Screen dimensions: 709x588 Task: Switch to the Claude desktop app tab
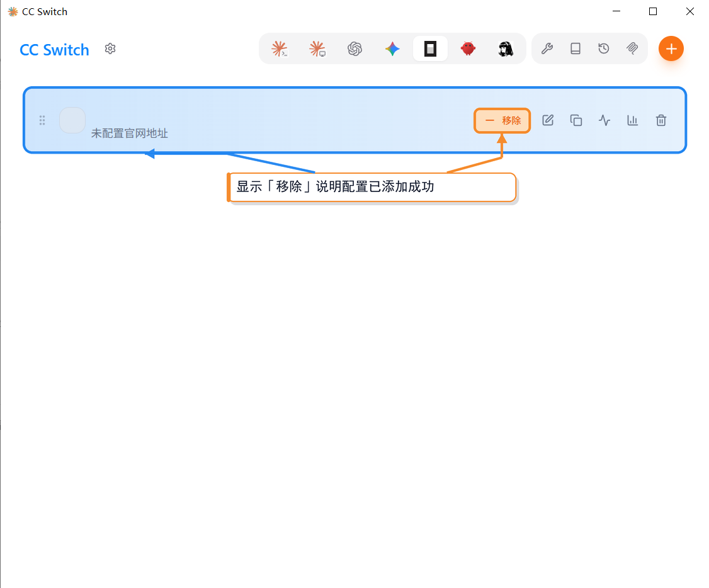pyautogui.click(x=317, y=48)
